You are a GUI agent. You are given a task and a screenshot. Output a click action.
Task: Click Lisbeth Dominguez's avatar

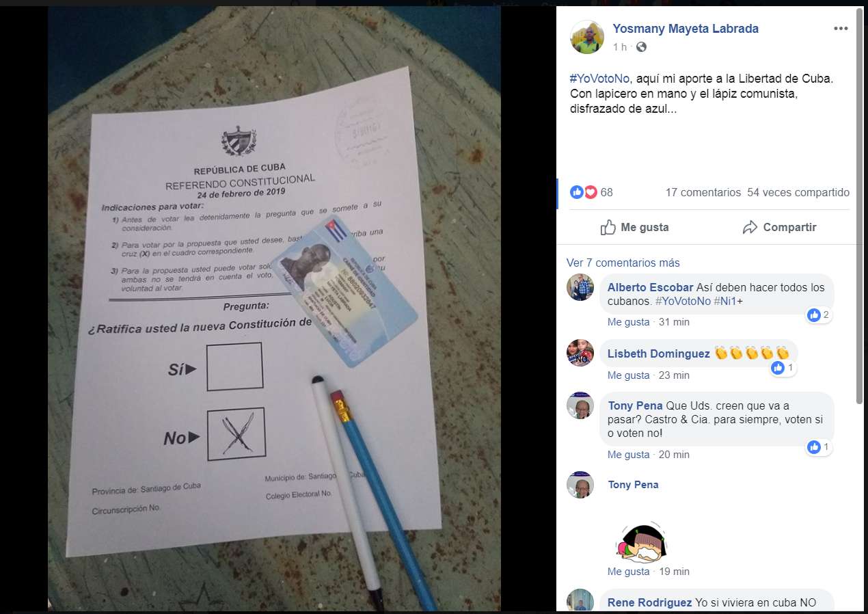pyautogui.click(x=580, y=353)
